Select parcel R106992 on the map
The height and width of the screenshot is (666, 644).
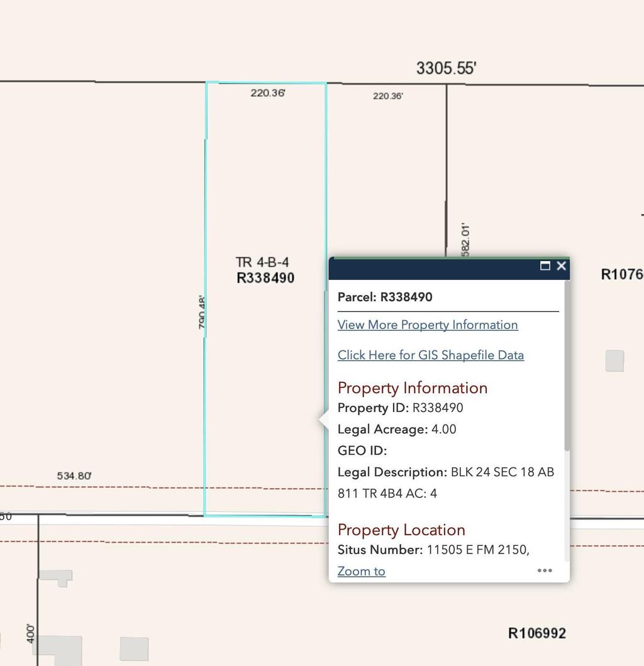pyautogui.click(x=536, y=633)
